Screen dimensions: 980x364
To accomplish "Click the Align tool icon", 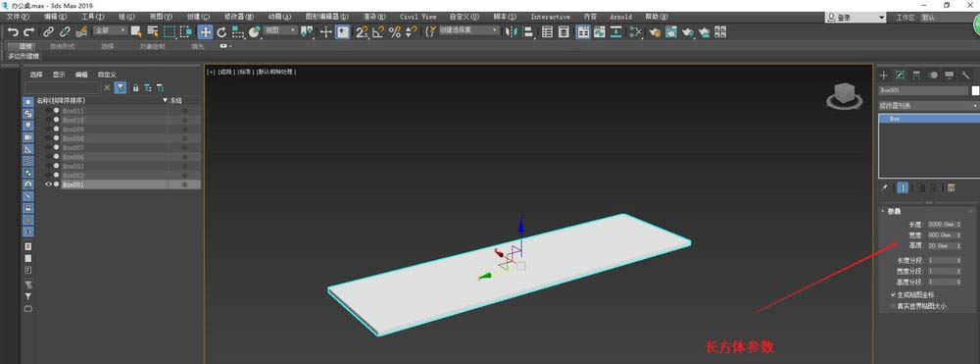I will [x=528, y=32].
